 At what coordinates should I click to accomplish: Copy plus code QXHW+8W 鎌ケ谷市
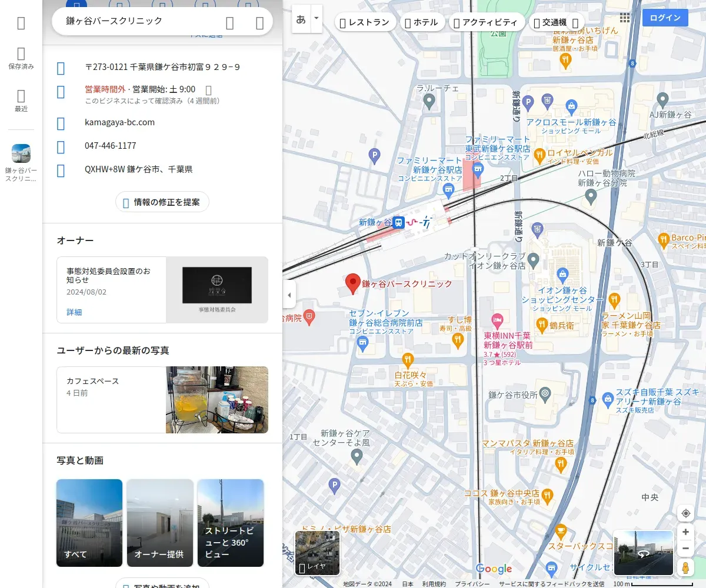[138, 169]
